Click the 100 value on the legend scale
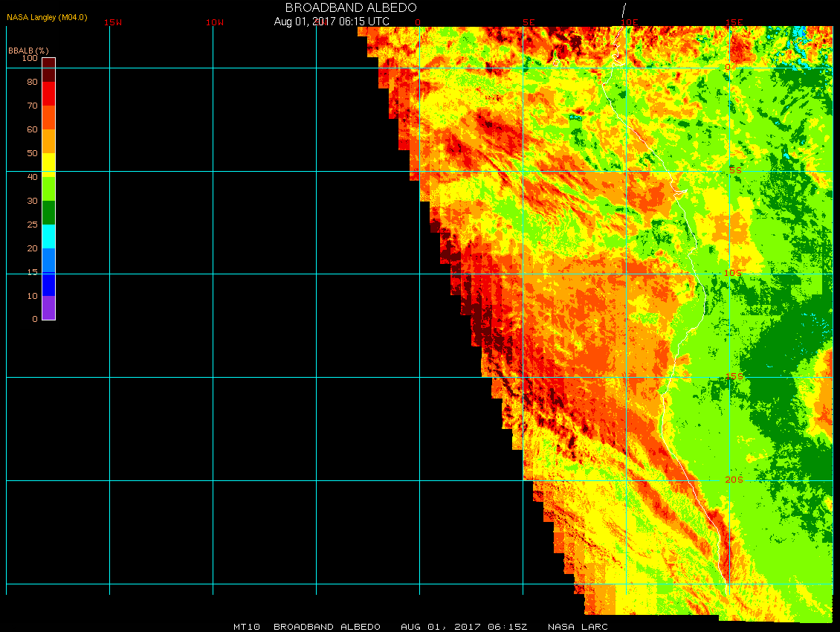Viewport: 840px width, 632px height. click(30, 58)
